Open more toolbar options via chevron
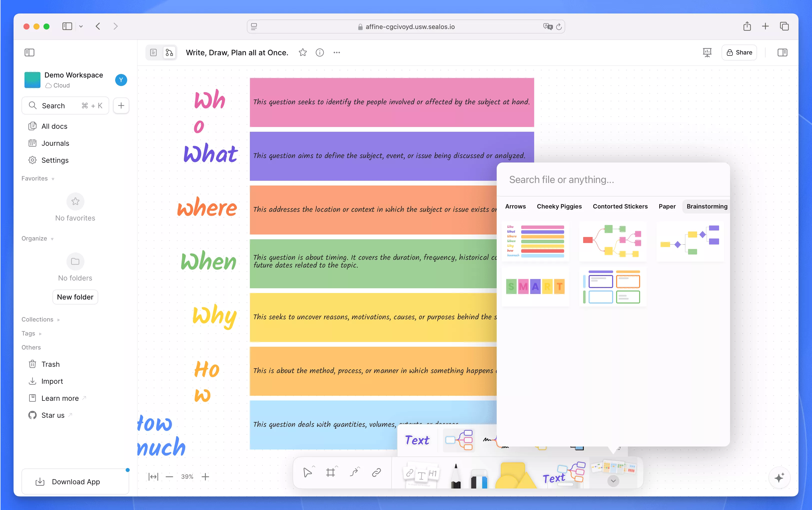Viewport: 812px width, 510px height. point(613,481)
